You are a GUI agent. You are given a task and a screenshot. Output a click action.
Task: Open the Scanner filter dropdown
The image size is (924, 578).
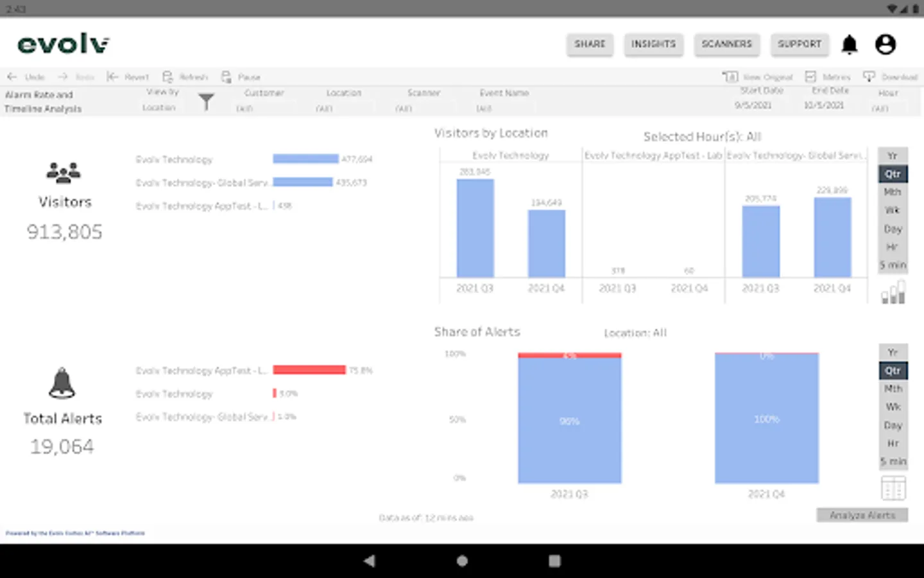(x=424, y=109)
